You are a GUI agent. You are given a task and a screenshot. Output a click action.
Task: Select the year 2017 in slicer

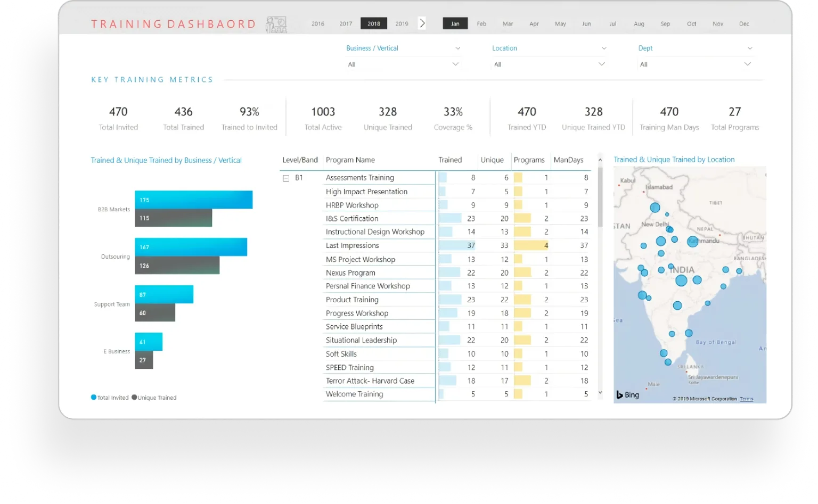pyautogui.click(x=346, y=23)
